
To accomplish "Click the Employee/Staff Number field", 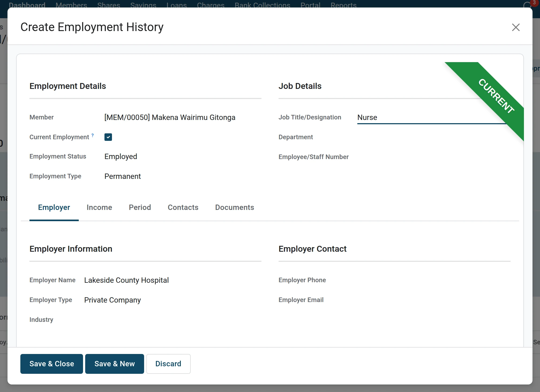I will (x=434, y=157).
